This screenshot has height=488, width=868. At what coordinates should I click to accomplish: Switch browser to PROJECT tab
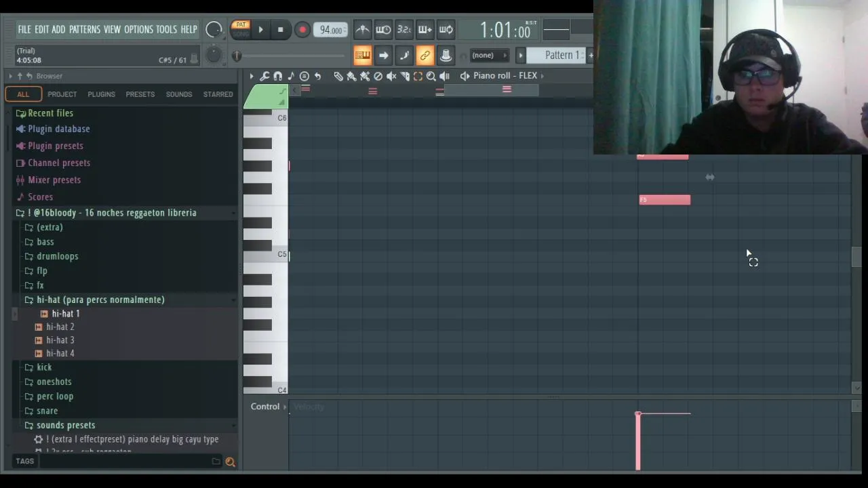point(62,94)
